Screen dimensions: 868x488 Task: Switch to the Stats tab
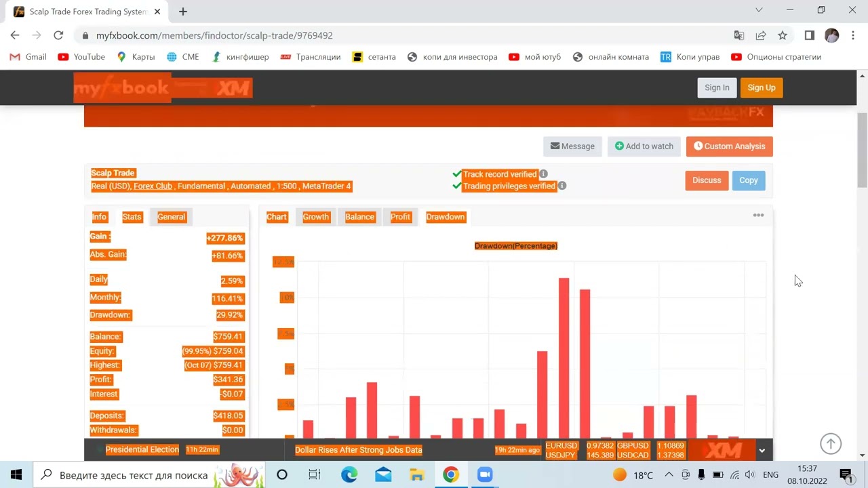pyautogui.click(x=132, y=217)
